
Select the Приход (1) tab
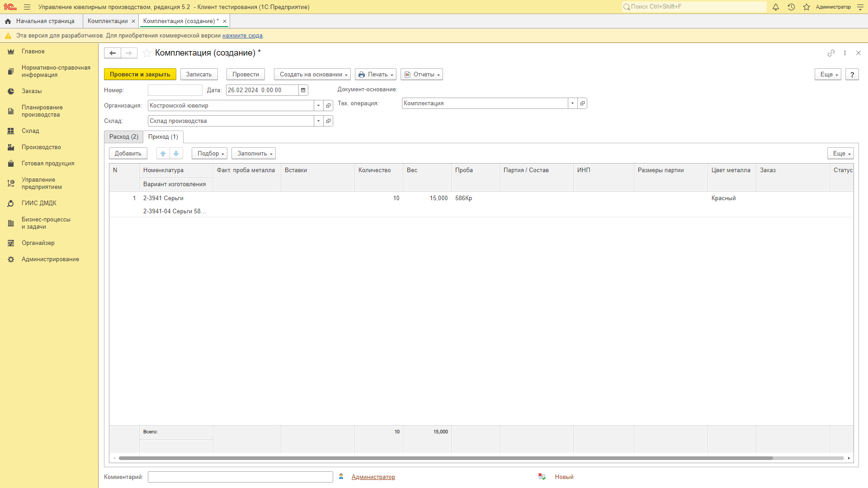163,136
